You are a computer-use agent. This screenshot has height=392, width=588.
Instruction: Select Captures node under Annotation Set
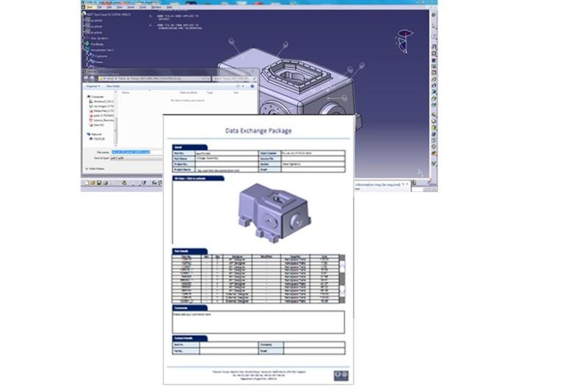tap(101, 56)
